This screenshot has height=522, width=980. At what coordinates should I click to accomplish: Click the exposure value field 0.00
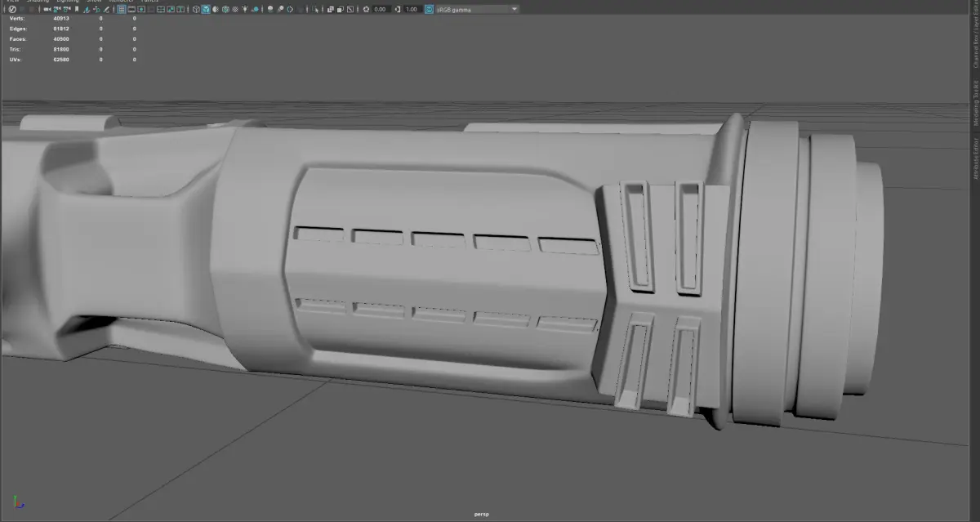(x=380, y=9)
